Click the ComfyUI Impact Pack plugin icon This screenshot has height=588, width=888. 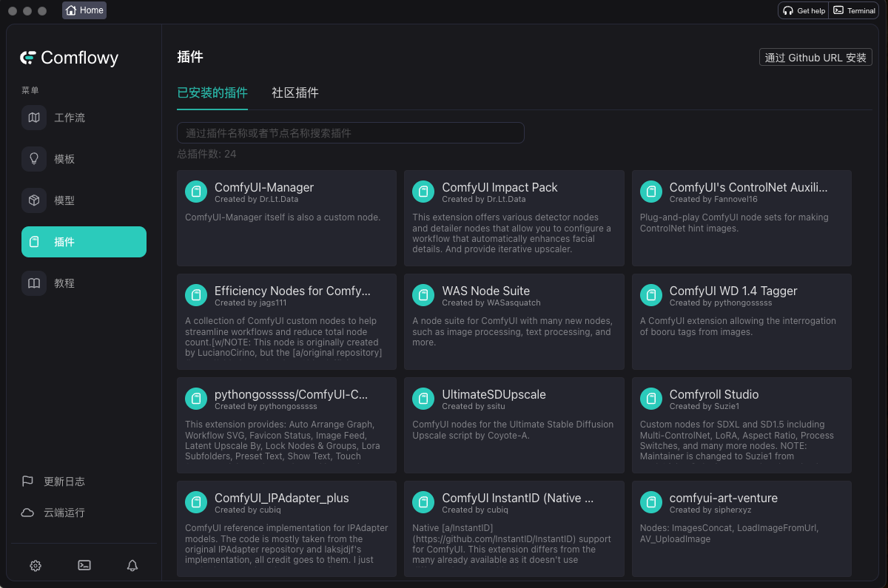click(x=423, y=192)
